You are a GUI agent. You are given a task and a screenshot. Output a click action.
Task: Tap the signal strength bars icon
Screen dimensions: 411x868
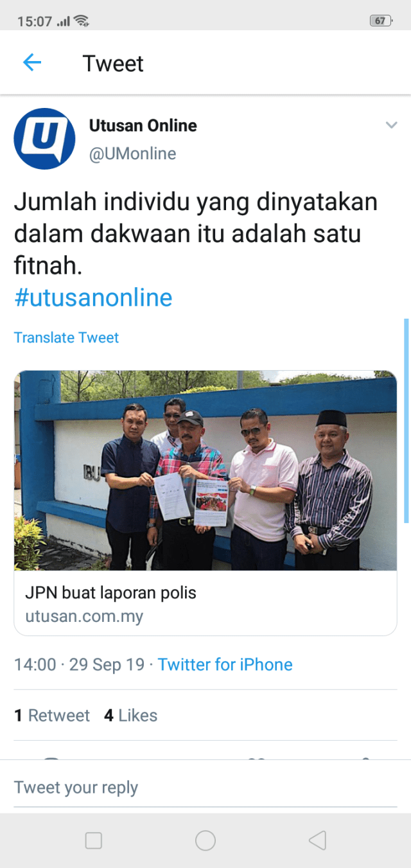pyautogui.click(x=63, y=21)
